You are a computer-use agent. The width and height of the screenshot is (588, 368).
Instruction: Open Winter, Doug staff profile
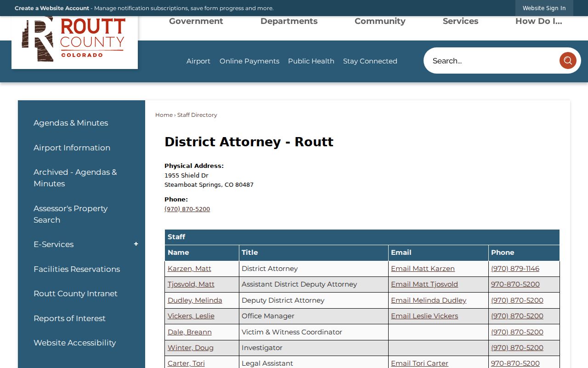pos(191,348)
